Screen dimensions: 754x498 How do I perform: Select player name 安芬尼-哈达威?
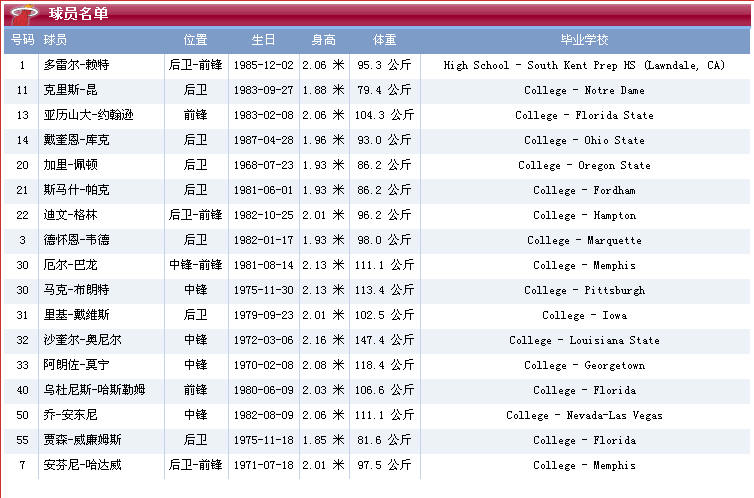click(x=82, y=465)
